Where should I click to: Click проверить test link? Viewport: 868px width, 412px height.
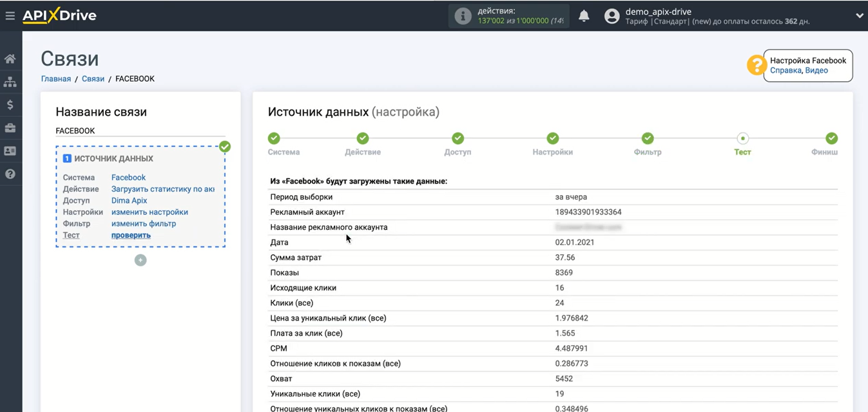click(131, 236)
